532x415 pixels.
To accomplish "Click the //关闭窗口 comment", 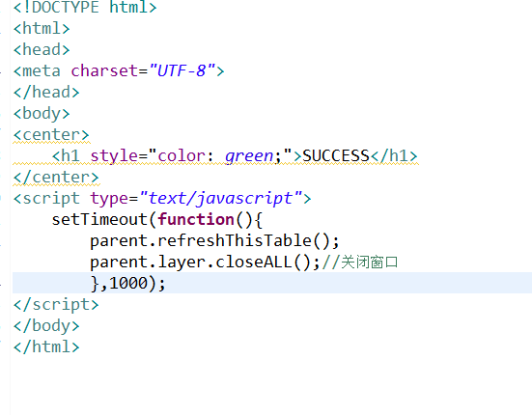I will coord(359,263).
